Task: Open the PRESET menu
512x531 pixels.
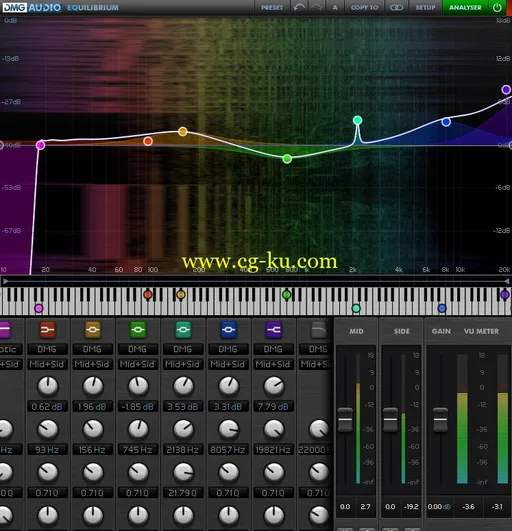Action: pyautogui.click(x=272, y=7)
